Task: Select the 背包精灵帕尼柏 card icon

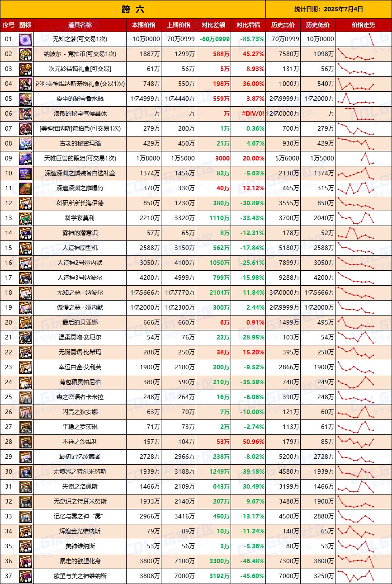Action: click(x=25, y=382)
